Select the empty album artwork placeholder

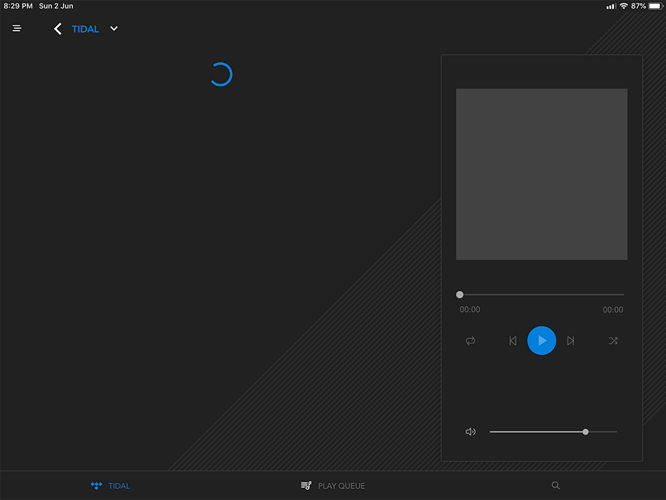(542, 174)
